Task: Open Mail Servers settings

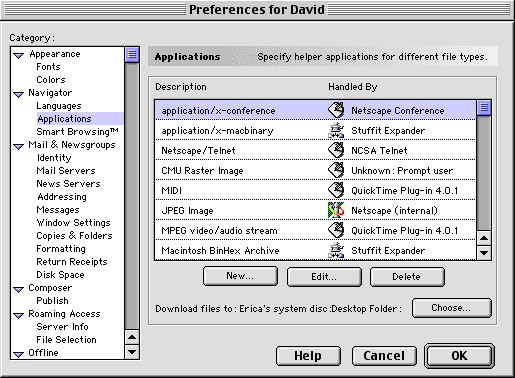Action: coord(66,171)
